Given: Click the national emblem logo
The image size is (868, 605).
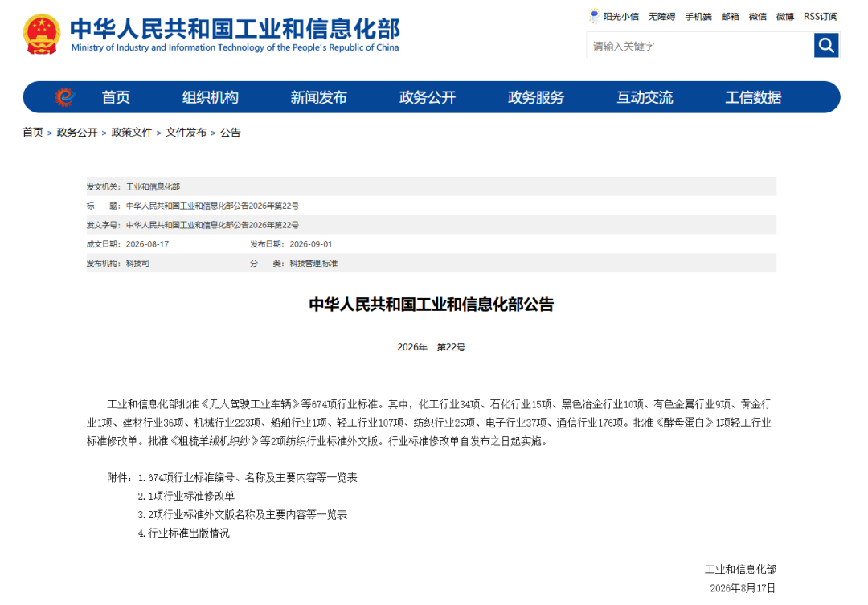Looking at the screenshot, I should tap(42, 35).
